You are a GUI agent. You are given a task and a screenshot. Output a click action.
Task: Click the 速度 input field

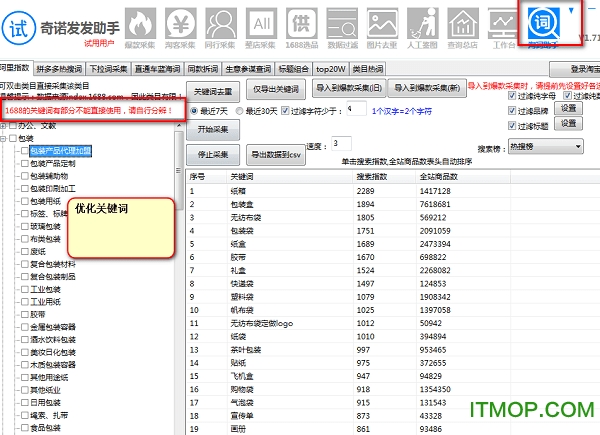(341, 143)
